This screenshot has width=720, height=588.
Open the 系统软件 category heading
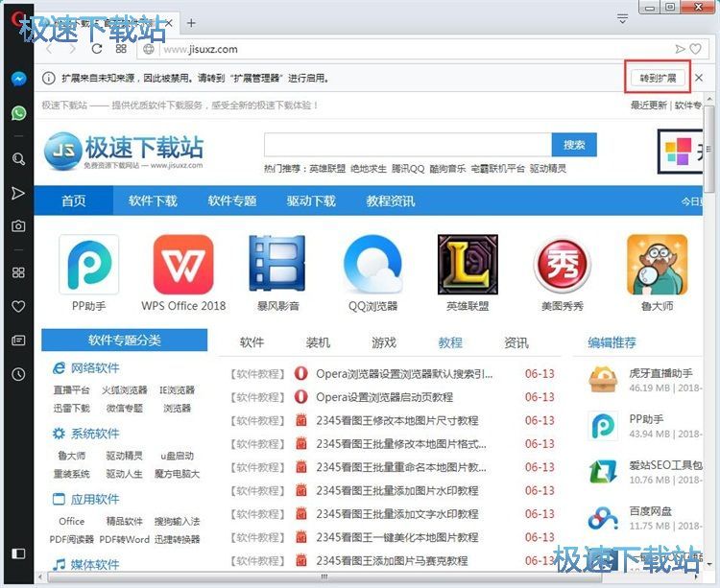(x=85, y=434)
